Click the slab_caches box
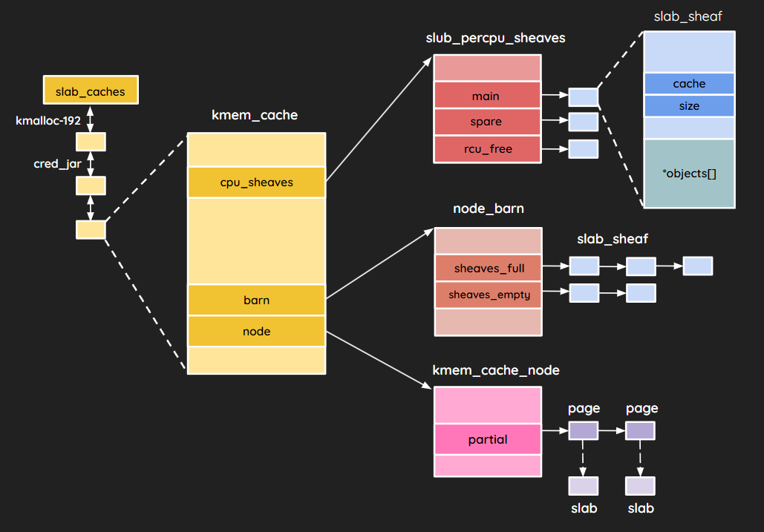764x532 pixels. coord(91,90)
